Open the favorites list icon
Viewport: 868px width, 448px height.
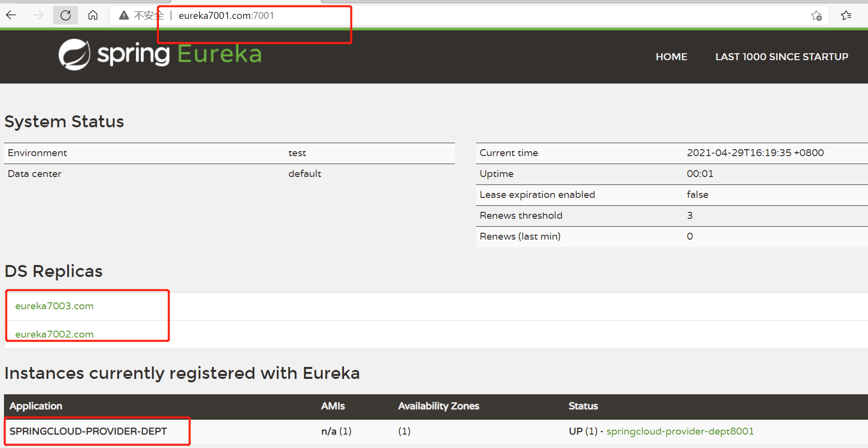pyautogui.click(x=846, y=15)
